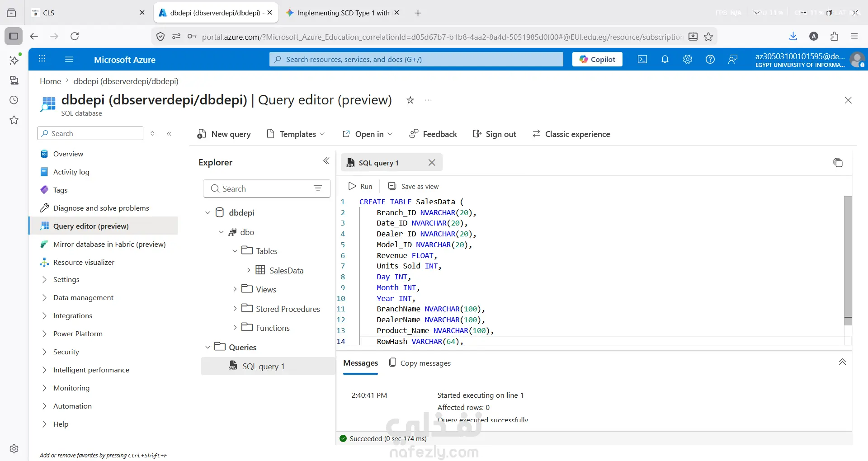Focus the Explorer Search field
The width and height of the screenshot is (868, 461).
click(x=267, y=188)
